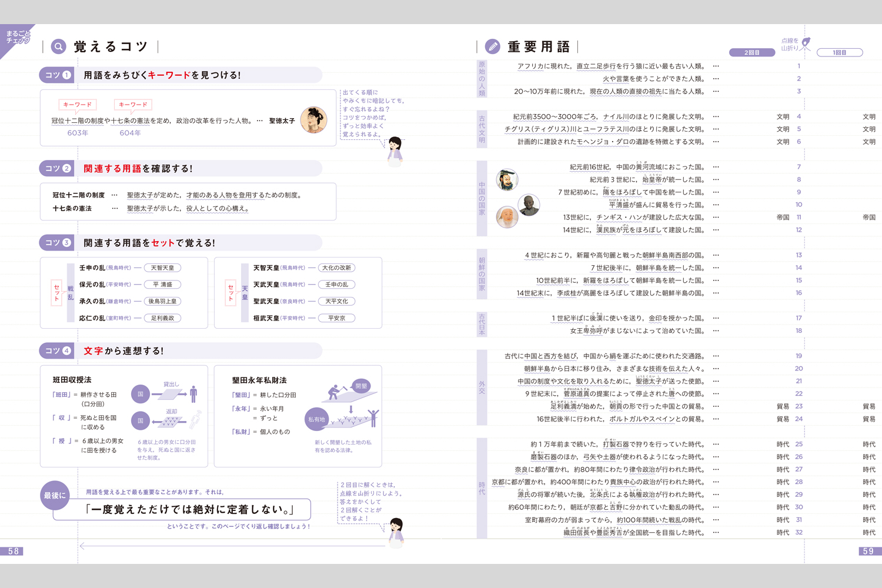Click the girl character under 出てくる順に speech bubble
Image resolution: width=882 pixels, height=588 pixels.
tap(395, 151)
